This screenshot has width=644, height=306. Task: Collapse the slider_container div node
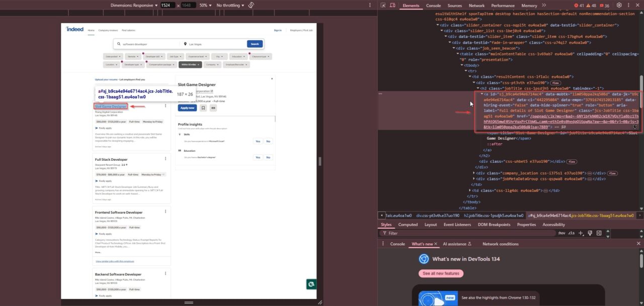(438, 25)
